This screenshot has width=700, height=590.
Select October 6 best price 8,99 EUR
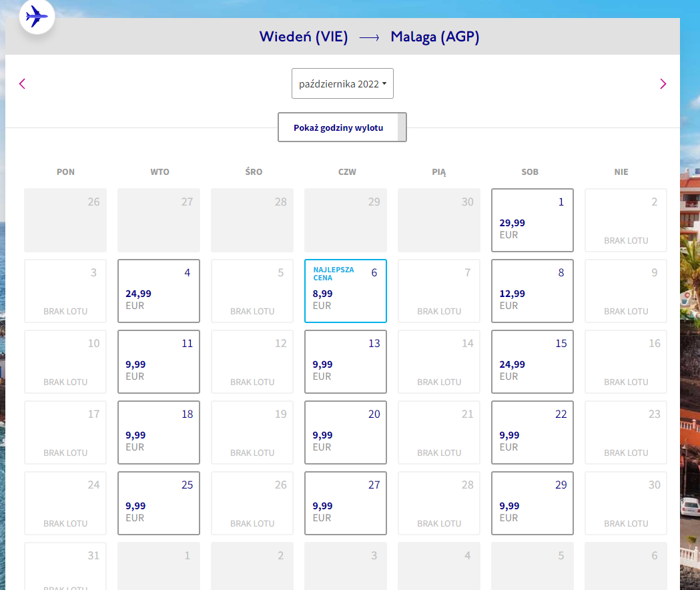346,291
